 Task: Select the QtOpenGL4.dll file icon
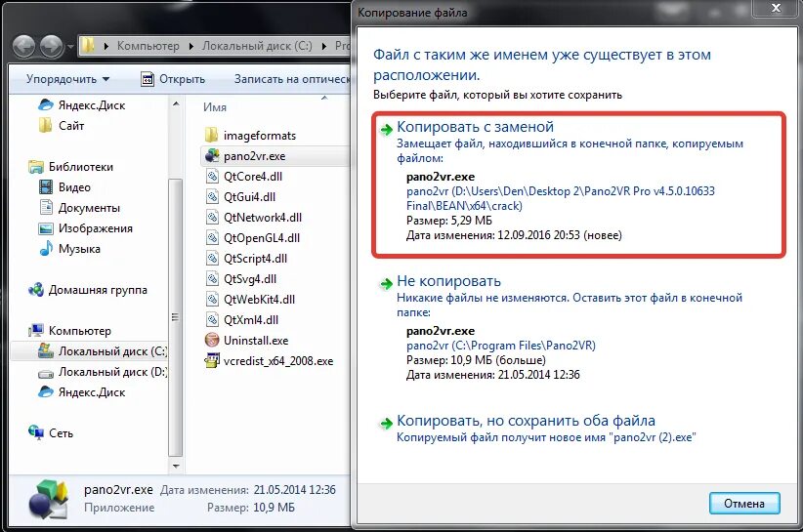212,238
